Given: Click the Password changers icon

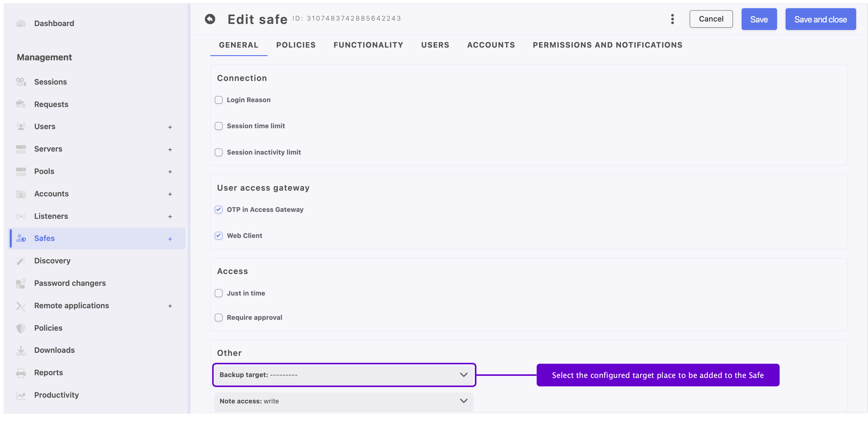Looking at the screenshot, I should [x=21, y=283].
